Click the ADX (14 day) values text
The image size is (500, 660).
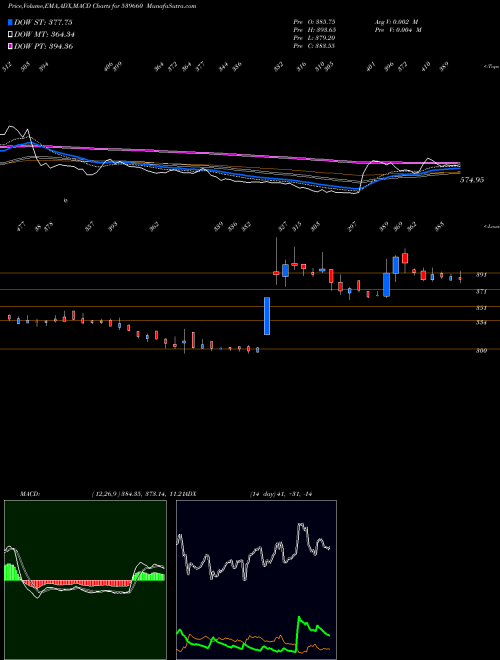tap(280, 494)
